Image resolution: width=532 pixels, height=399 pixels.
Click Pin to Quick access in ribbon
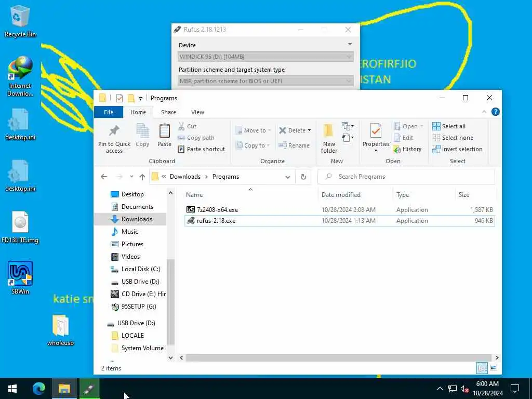point(114,139)
